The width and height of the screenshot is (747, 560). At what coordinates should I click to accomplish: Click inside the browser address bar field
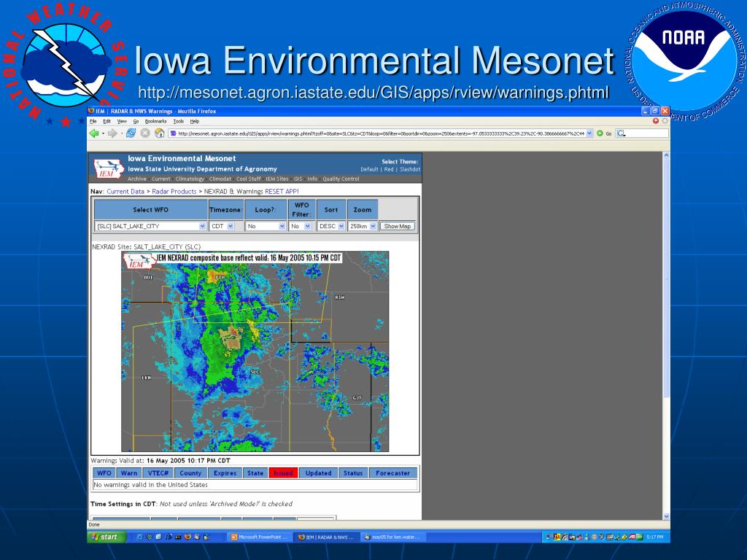coord(381,134)
